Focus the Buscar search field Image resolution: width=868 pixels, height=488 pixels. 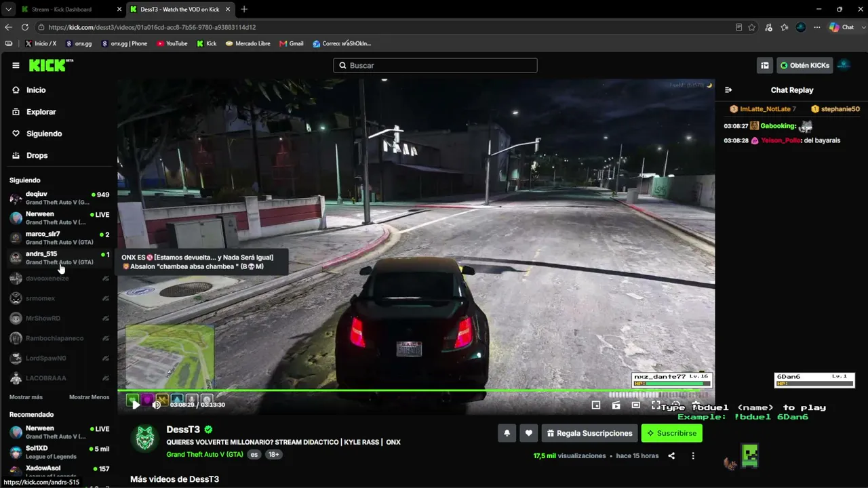(435, 65)
